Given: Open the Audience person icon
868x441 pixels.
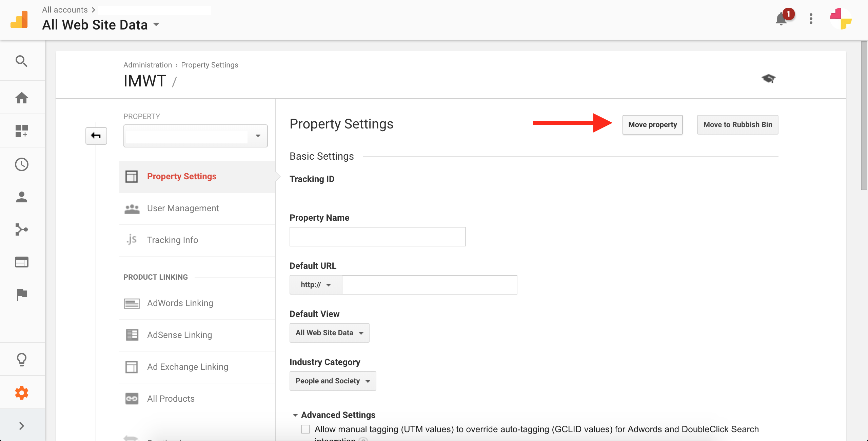Looking at the screenshot, I should 21,197.
